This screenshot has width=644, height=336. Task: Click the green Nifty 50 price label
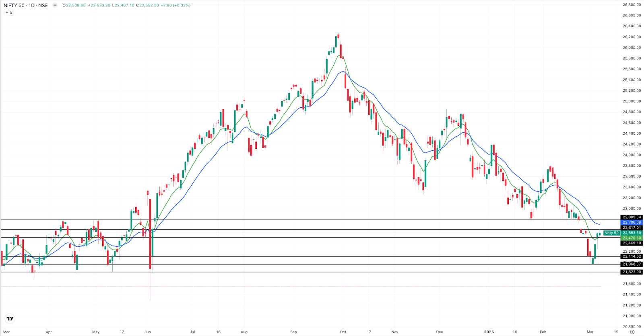[x=611, y=233]
